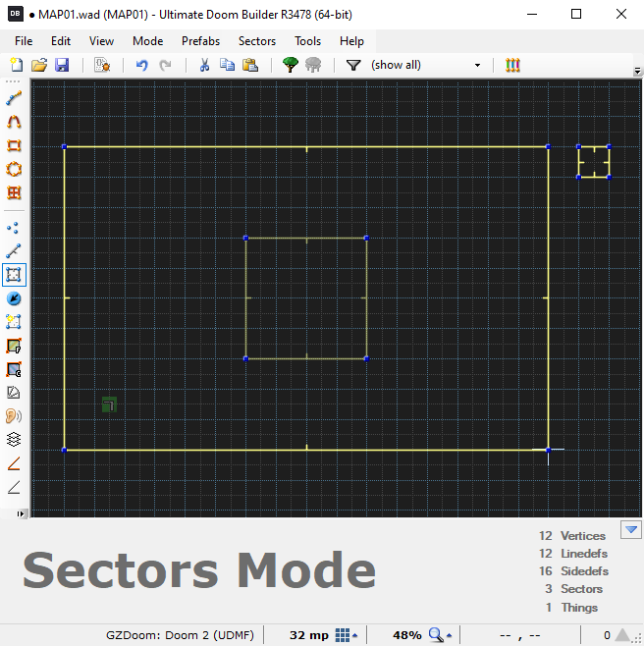Click the GZDoom: Doom 2 (UDMF) label

pos(180,635)
